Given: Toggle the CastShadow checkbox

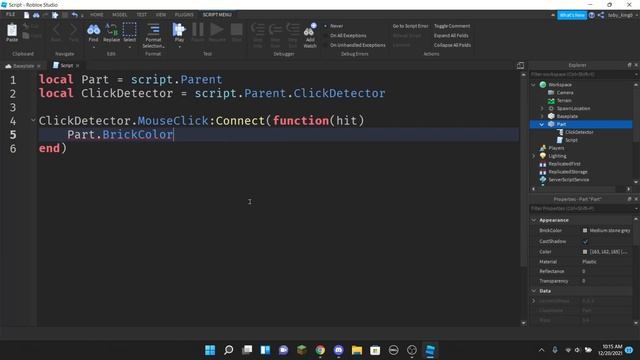Looking at the screenshot, I should (x=585, y=242).
